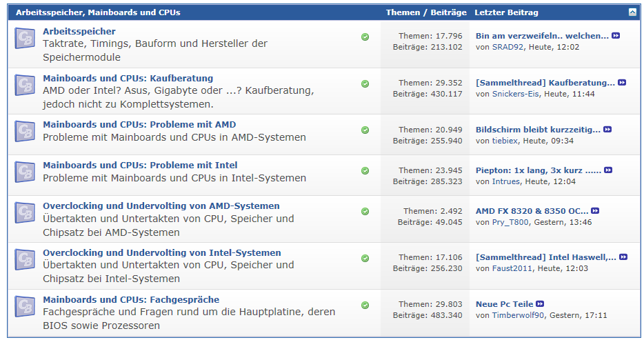The width and height of the screenshot is (644, 340).
Task: Click the Kaufberatung forum CB icon
Action: click(x=25, y=85)
